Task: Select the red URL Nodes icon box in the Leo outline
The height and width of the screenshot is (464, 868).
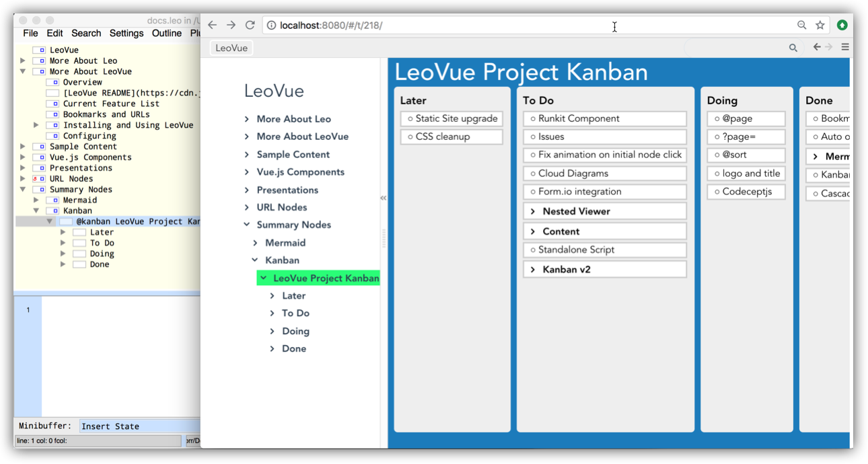Action: tap(39, 179)
